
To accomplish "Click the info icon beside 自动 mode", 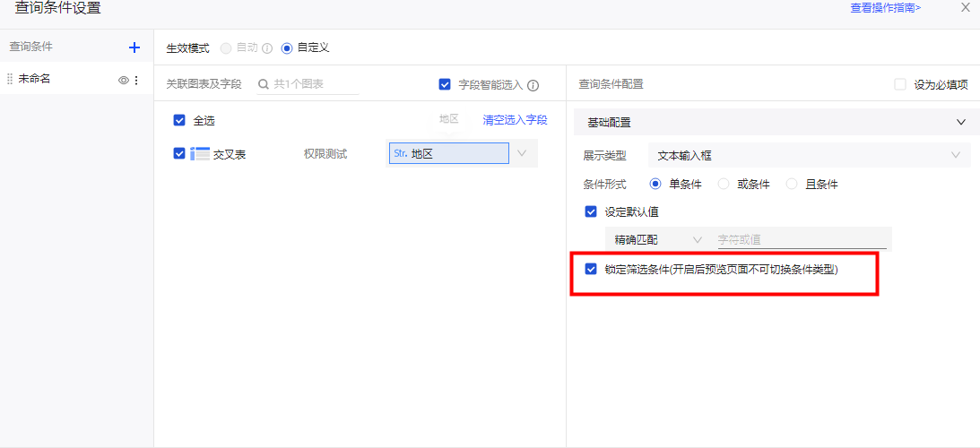I will [266, 48].
